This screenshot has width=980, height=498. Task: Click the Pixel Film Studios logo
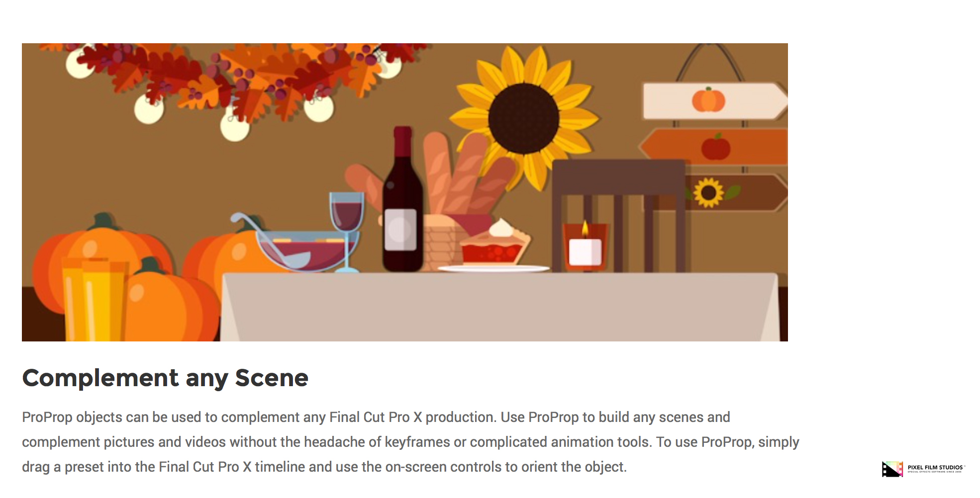coord(892,469)
